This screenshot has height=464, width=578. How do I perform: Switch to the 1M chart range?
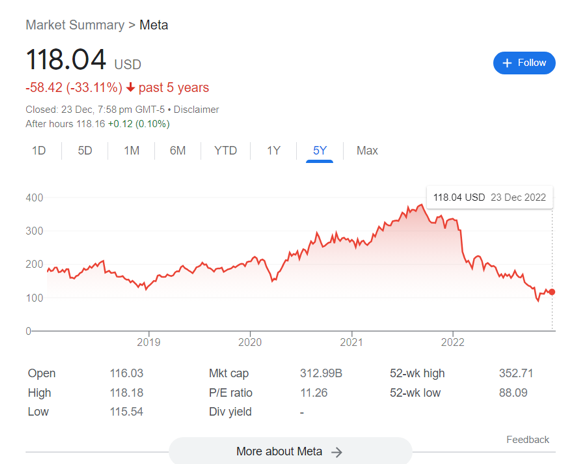pos(132,151)
